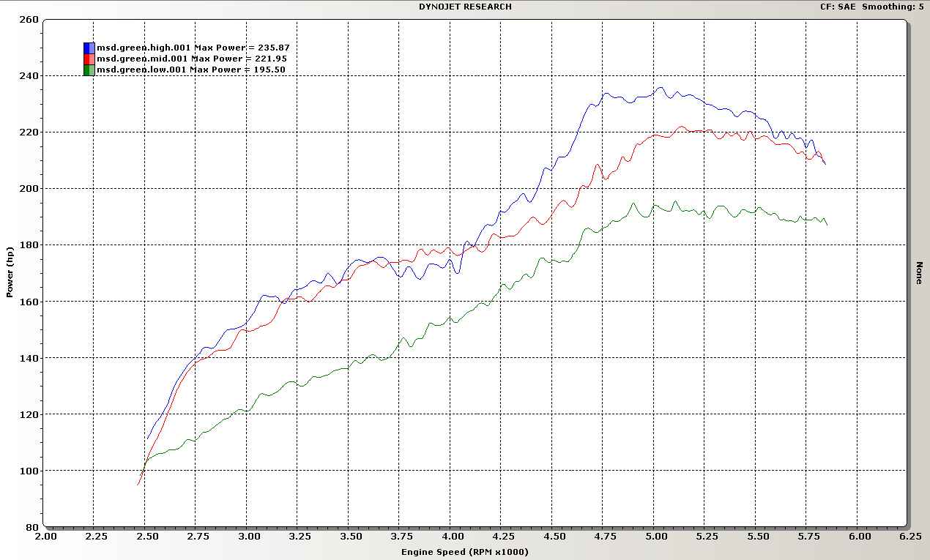Click the 3.25 tick on the RPM axis
This screenshot has width=930, height=560.
(300, 537)
